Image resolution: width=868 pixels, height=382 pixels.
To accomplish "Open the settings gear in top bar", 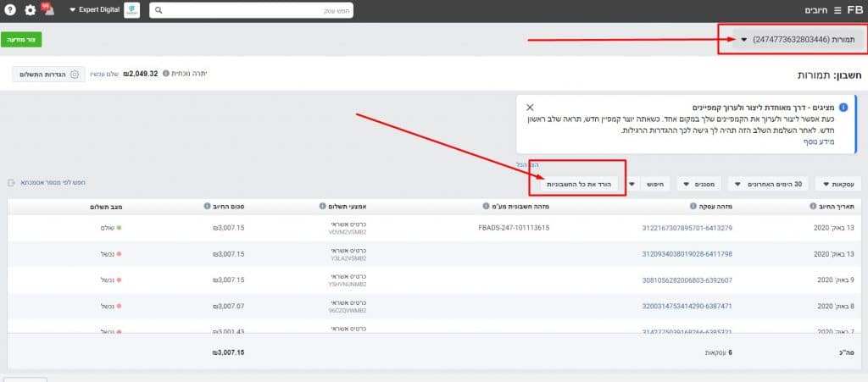I will coord(30,10).
